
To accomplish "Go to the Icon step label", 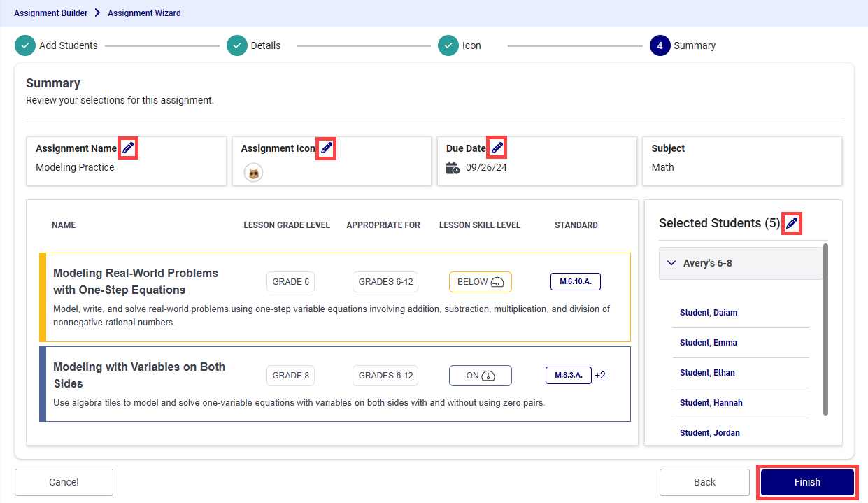I will [471, 45].
